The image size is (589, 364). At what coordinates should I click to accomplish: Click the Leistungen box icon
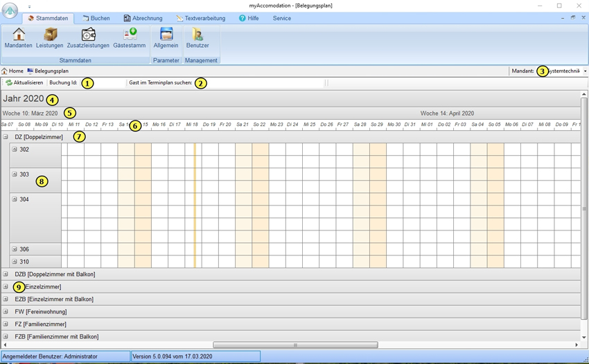coord(50,35)
